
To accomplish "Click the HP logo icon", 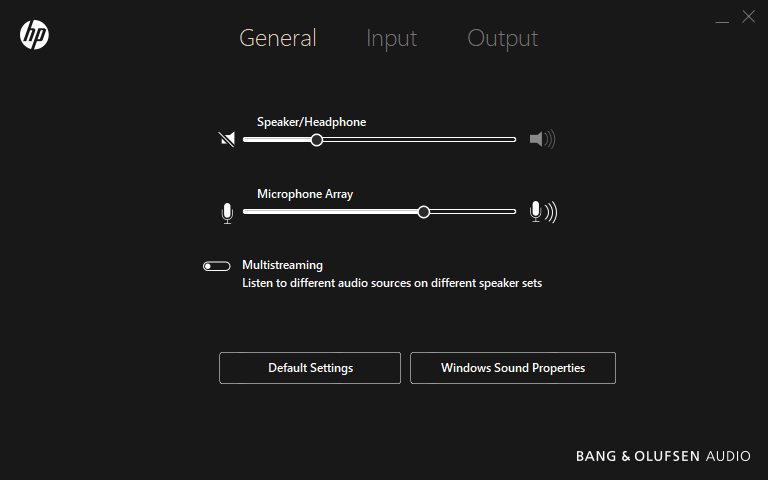I will [34, 35].
